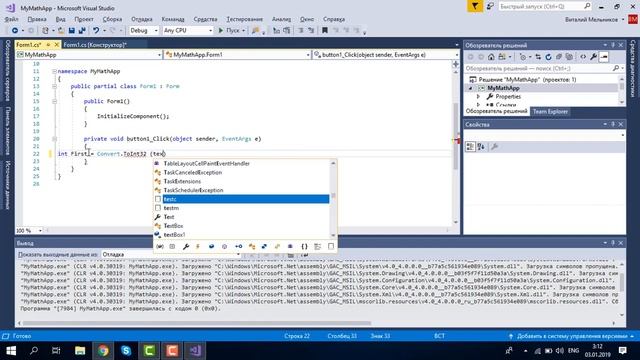Toggle the namespaces braces filter in IntelliSense

(304, 247)
